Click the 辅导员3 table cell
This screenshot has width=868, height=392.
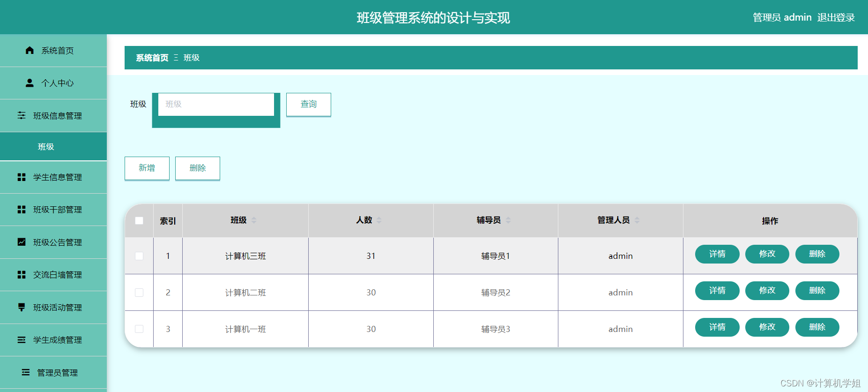496,329
